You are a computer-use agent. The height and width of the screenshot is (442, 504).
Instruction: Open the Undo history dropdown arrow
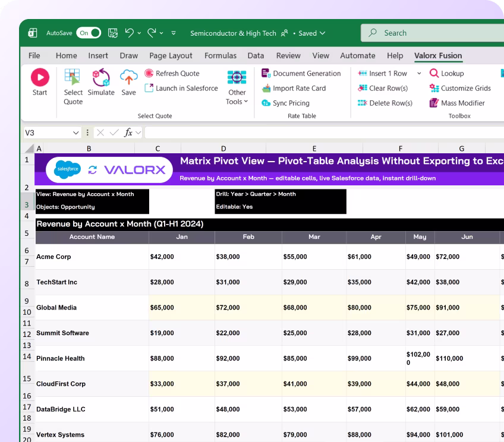pyautogui.click(x=139, y=33)
